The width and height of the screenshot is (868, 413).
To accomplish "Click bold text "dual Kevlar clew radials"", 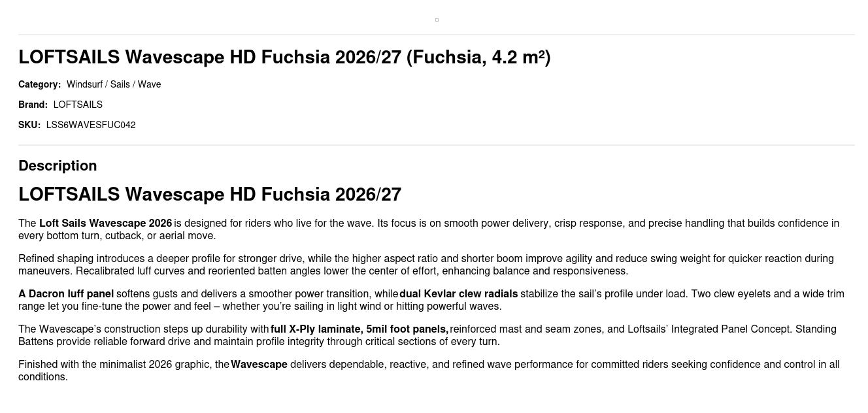I will (458, 294).
